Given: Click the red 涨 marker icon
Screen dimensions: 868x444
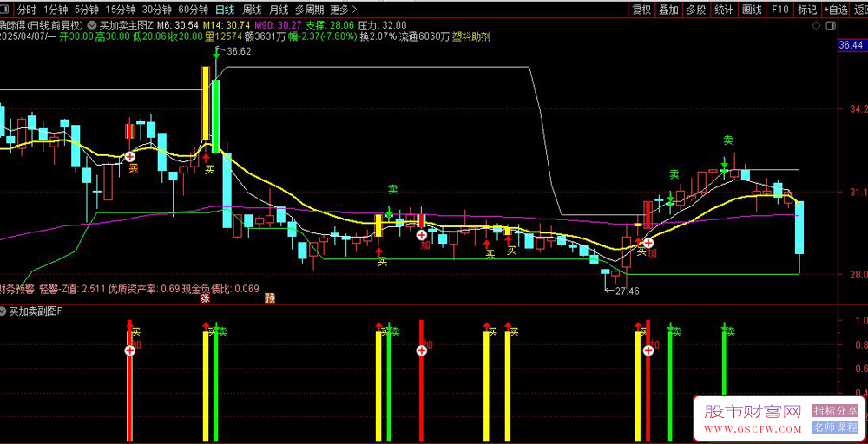Looking at the screenshot, I should pos(205,298).
